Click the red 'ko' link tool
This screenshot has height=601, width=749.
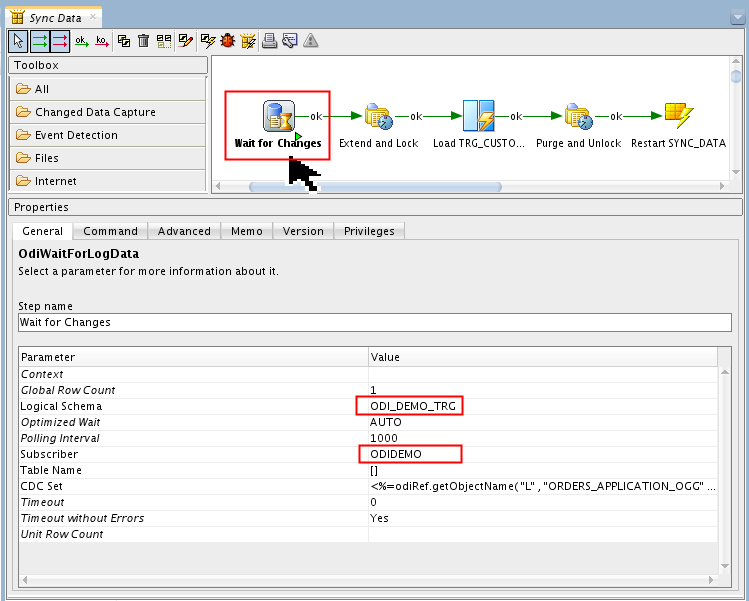[102, 41]
